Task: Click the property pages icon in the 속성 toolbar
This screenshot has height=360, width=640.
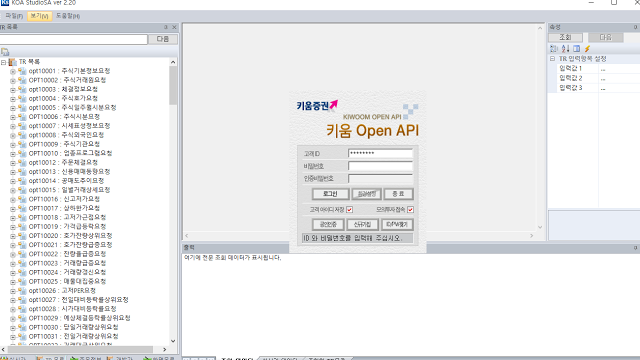Action: (x=576, y=49)
